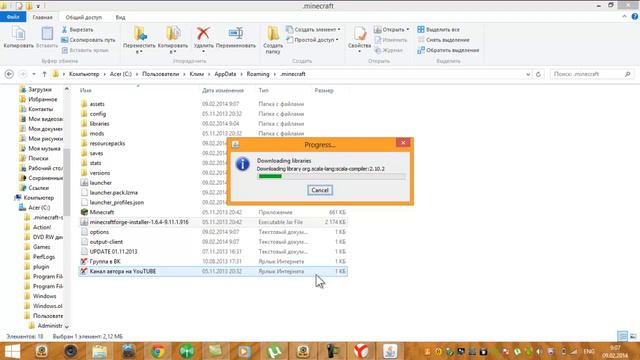Click Журнал in the ribbon

388,50
